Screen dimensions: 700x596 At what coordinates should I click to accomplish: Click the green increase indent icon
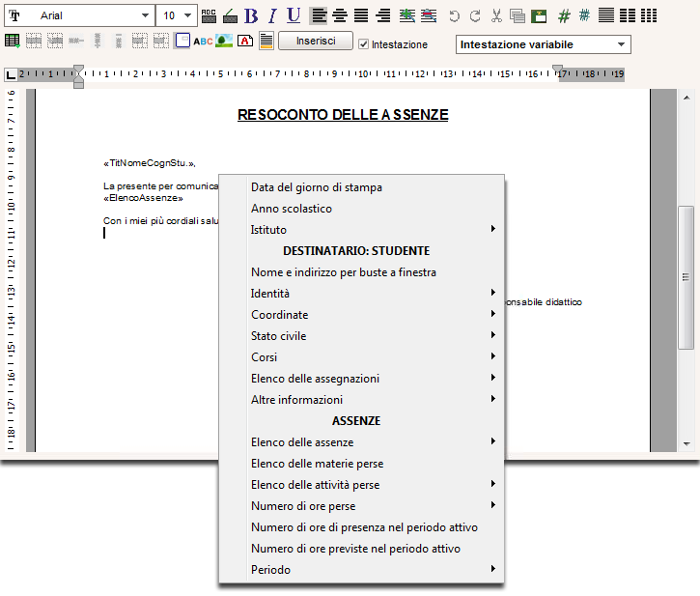tap(406, 15)
